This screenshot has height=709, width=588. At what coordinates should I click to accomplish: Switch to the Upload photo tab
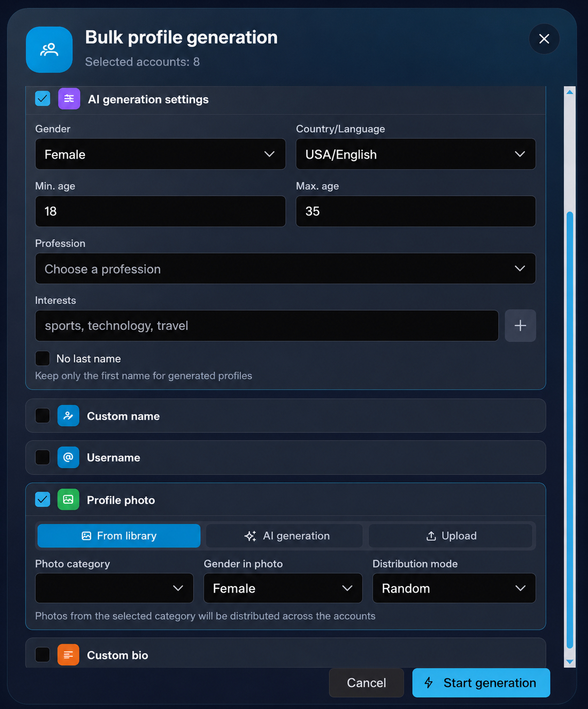coord(451,535)
